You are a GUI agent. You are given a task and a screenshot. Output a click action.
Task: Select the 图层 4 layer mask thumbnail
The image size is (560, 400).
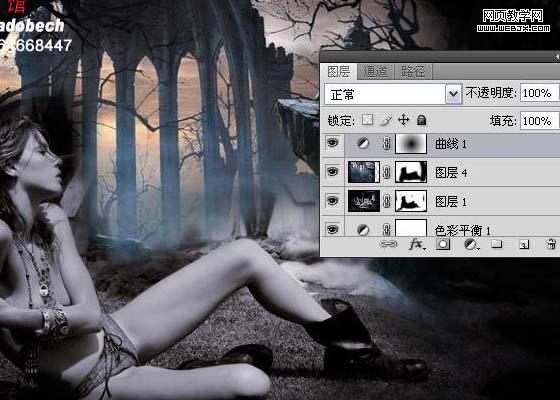pos(411,172)
